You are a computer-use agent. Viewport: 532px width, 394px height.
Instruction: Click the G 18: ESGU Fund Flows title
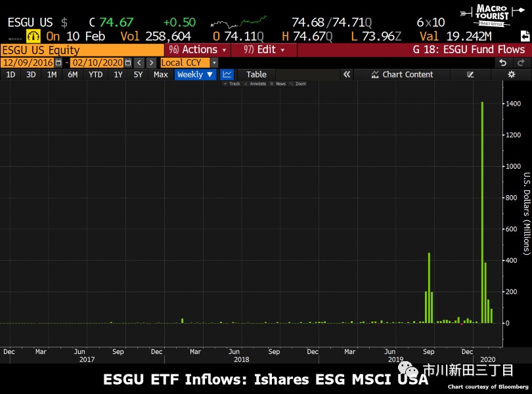468,50
